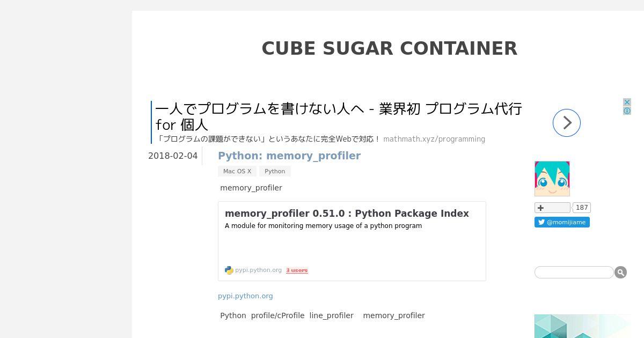Open the 3 users bookmark badge

click(x=297, y=270)
